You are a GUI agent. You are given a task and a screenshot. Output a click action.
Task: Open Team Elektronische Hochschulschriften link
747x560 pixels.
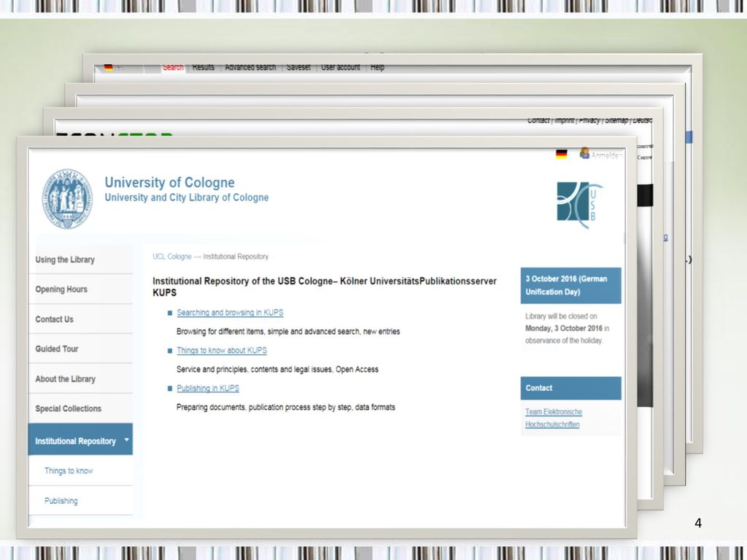(554, 418)
